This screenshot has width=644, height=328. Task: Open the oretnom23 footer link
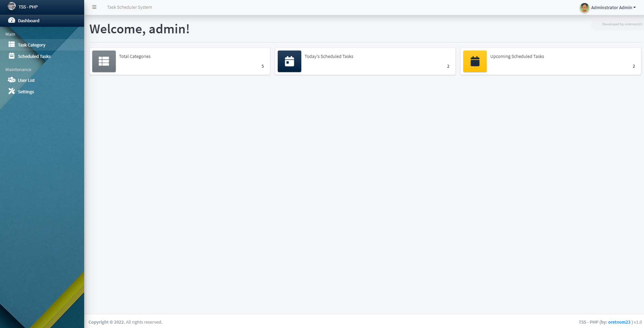[619, 322]
